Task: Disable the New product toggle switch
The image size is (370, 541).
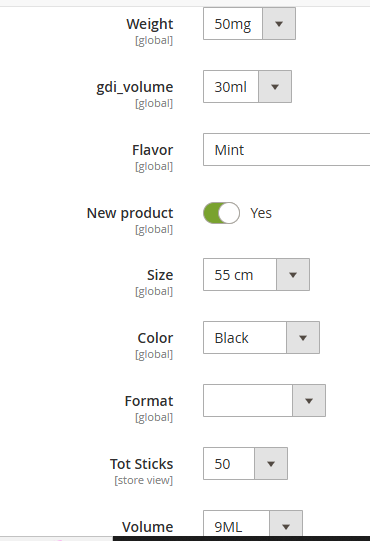Action: tap(221, 213)
